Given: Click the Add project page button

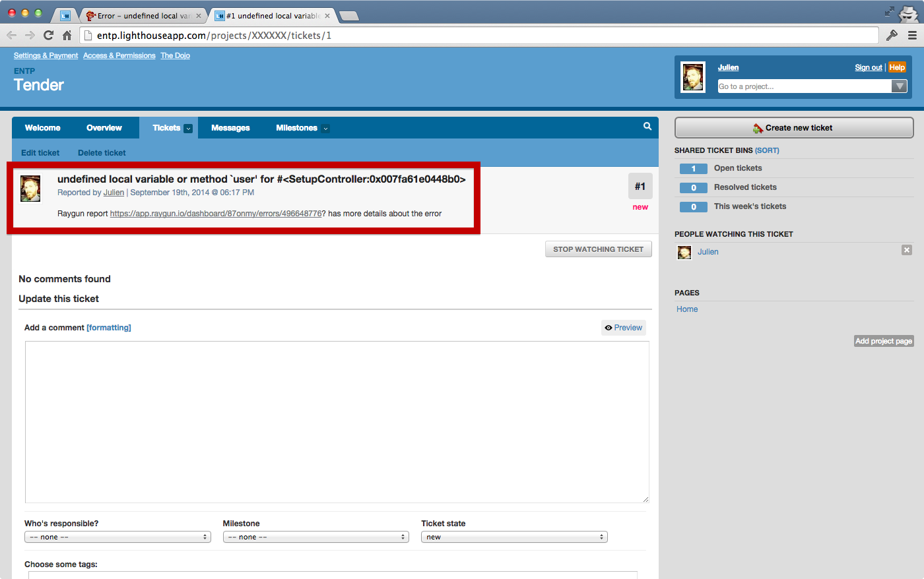Looking at the screenshot, I should [884, 341].
